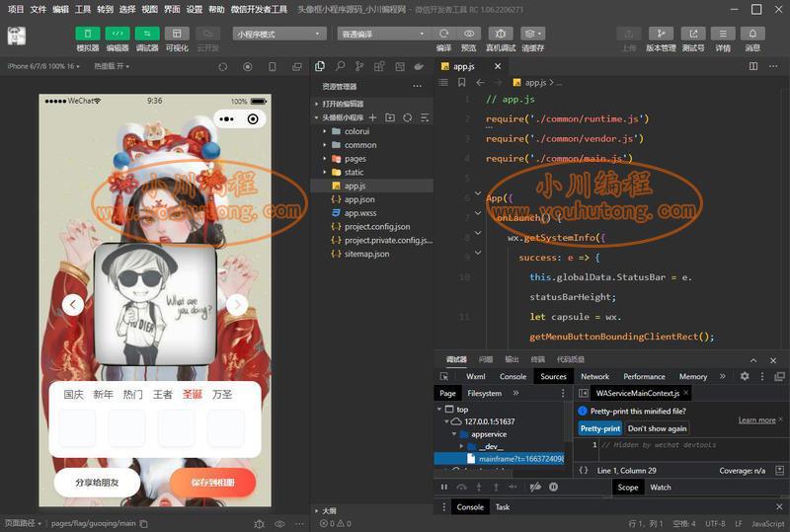Open the search icon in sidebar

(x=340, y=66)
